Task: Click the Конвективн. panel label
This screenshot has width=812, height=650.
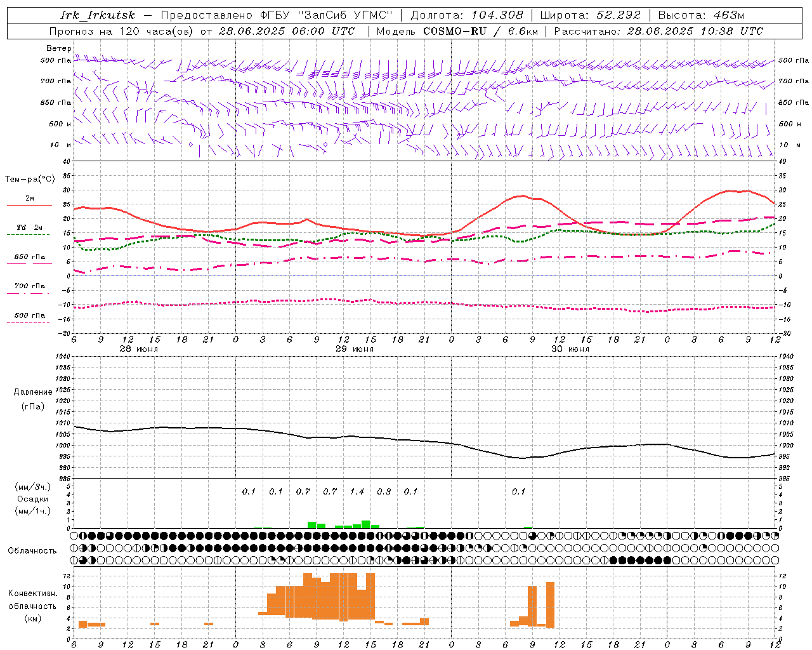Action: click(32, 594)
